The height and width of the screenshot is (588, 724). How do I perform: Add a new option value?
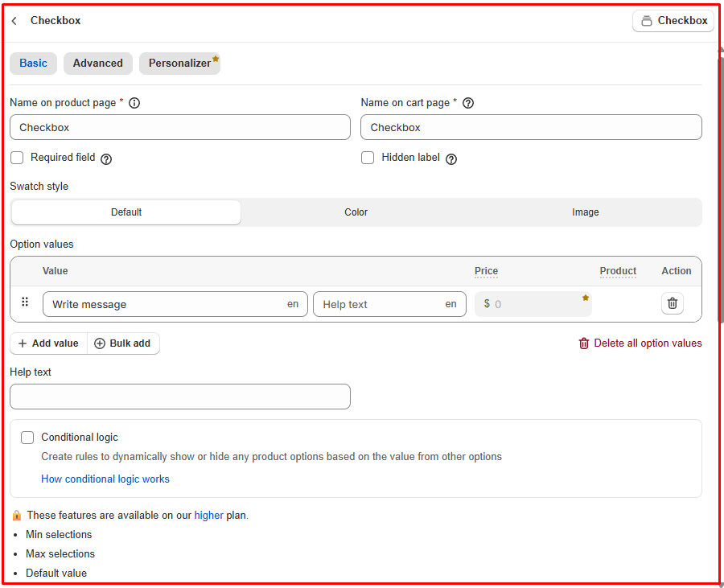[x=48, y=343]
